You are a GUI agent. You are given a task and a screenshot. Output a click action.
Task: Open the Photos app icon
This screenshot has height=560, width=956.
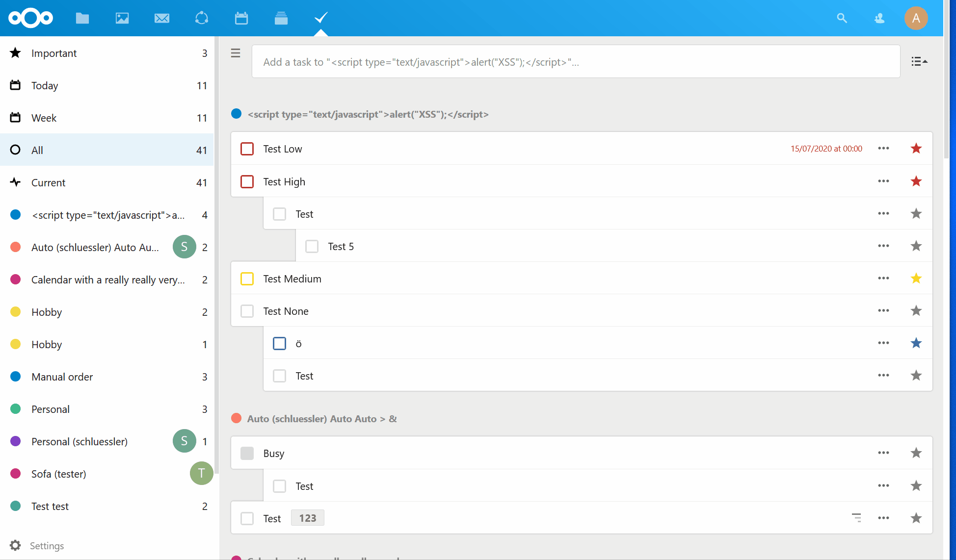[x=122, y=18]
